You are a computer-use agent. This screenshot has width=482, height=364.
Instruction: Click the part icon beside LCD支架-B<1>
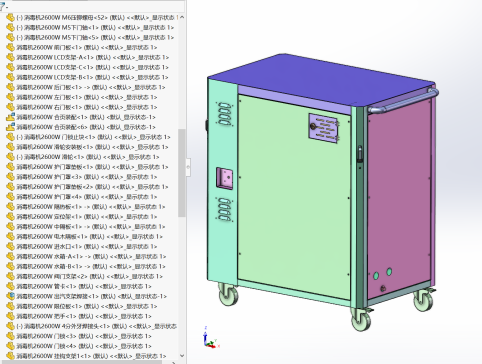click(x=10, y=77)
